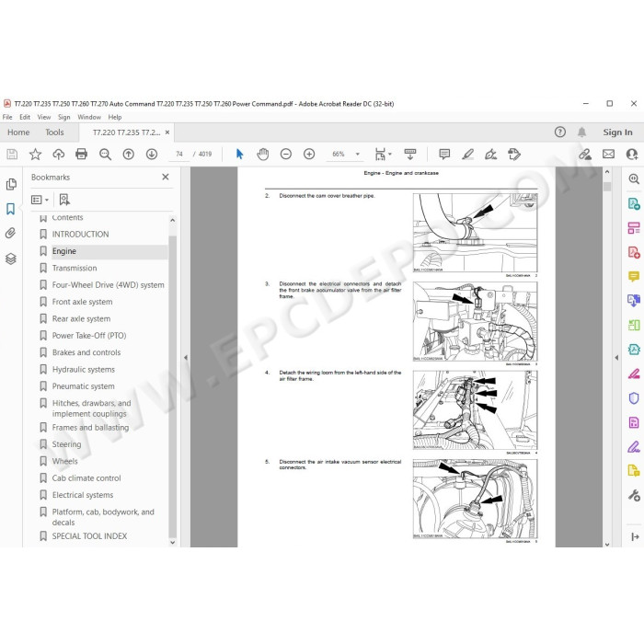This screenshot has width=644, height=644.
Task: Select the Engine bookmark
Action: tap(64, 251)
